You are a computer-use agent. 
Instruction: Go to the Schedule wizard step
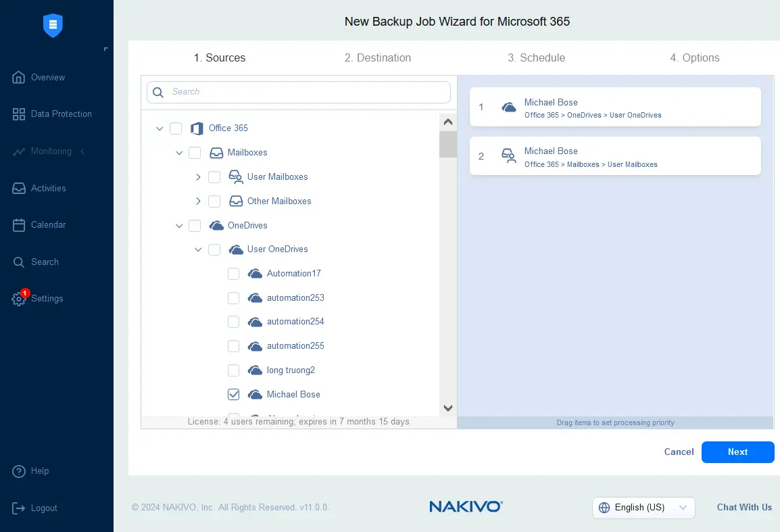[536, 57]
